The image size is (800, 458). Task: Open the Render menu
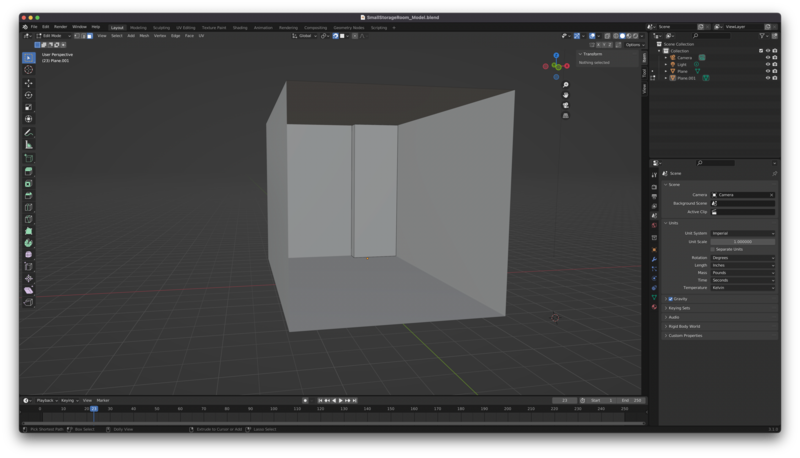[x=61, y=27]
